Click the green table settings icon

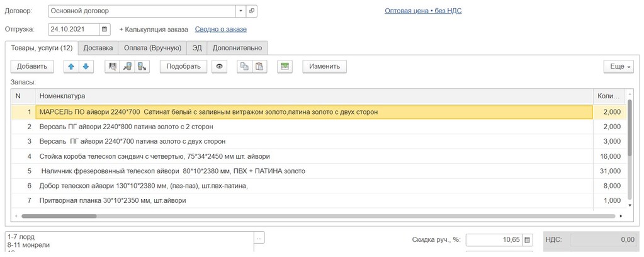(x=285, y=66)
